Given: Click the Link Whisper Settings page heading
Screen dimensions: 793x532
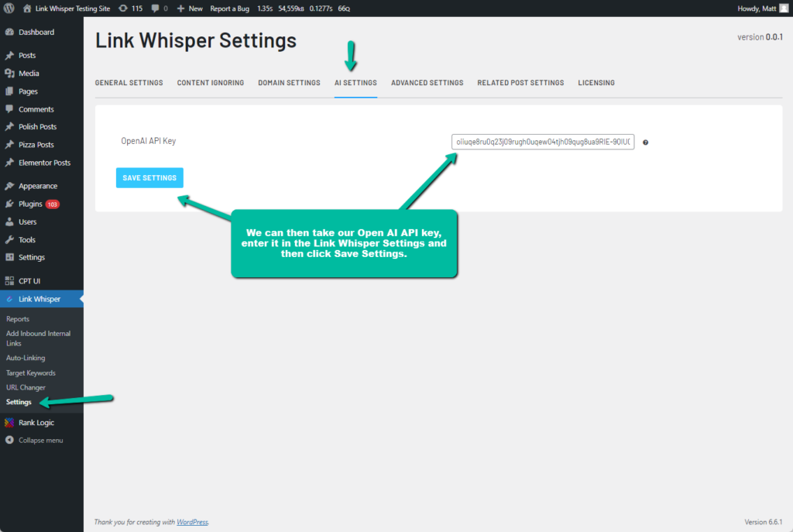Looking at the screenshot, I should (196, 40).
